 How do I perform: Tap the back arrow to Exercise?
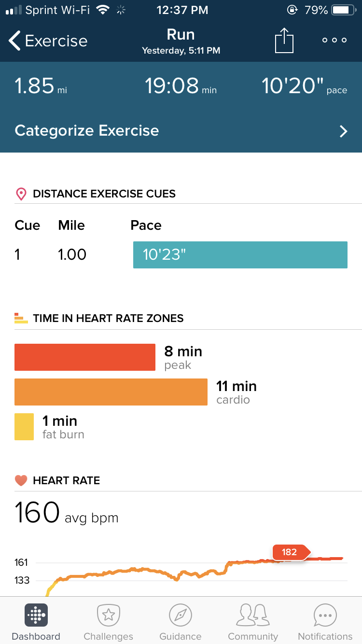[x=15, y=41]
